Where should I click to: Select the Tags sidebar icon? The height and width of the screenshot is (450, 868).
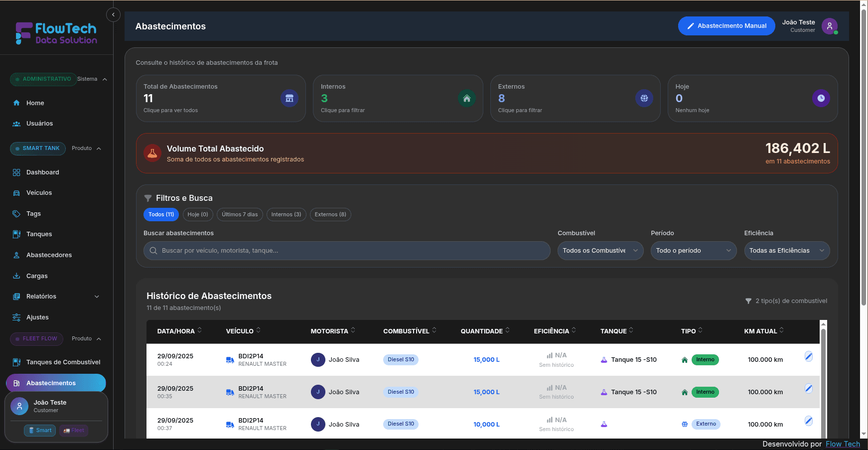(x=16, y=213)
